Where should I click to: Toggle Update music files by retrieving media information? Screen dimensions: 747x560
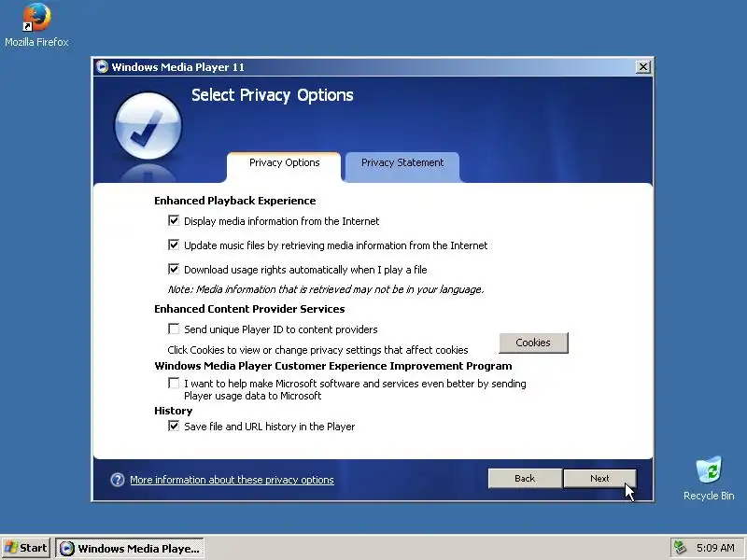[174, 245]
